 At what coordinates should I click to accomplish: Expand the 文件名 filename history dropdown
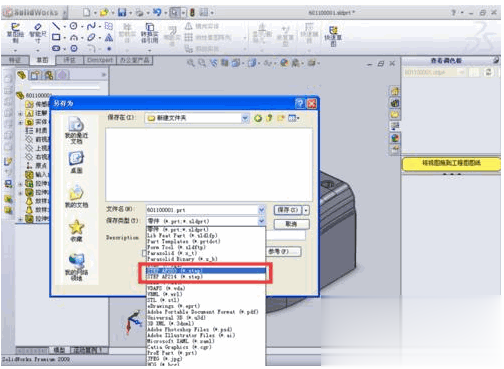click(x=261, y=210)
